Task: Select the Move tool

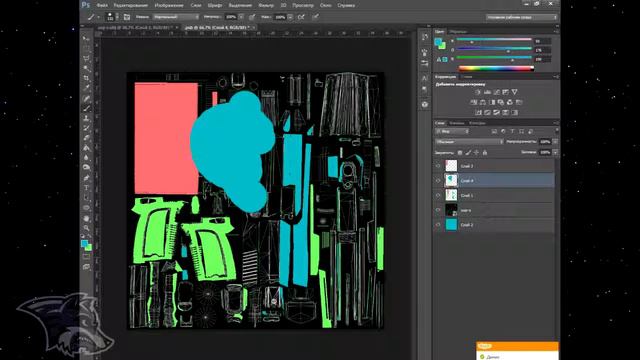Action: coord(86,39)
